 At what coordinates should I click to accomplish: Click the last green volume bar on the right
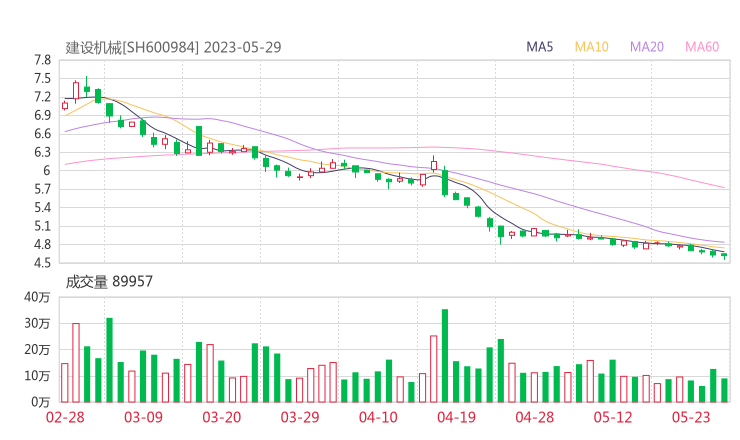coord(724,390)
